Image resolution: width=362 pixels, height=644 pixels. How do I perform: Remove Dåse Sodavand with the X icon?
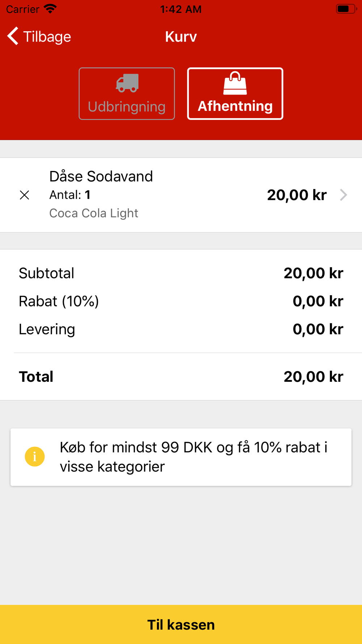point(24,195)
